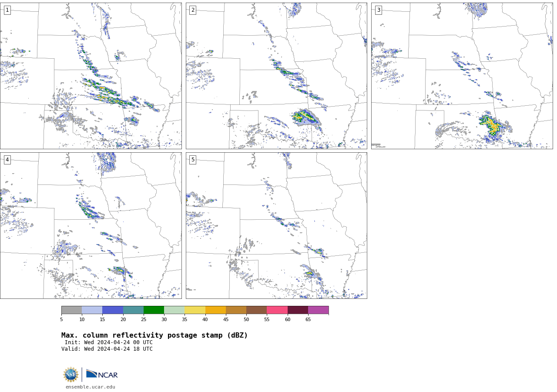
Task: Select the gray 5-10 dBZ color swatch
Action: point(71,310)
